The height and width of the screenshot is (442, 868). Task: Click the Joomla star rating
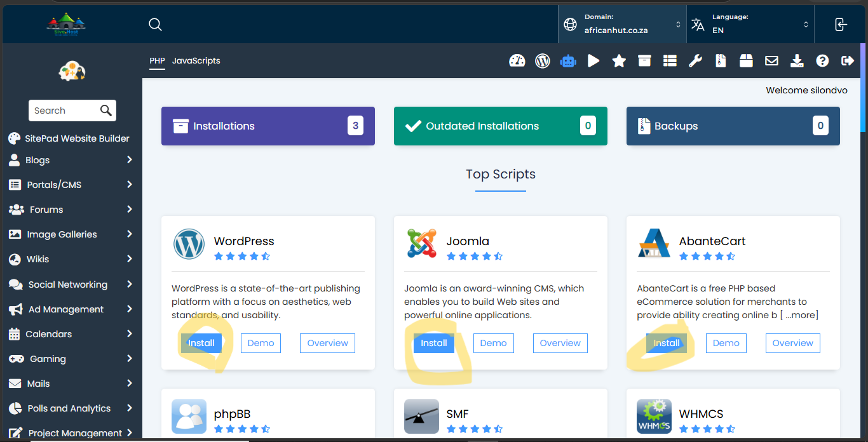click(x=475, y=257)
